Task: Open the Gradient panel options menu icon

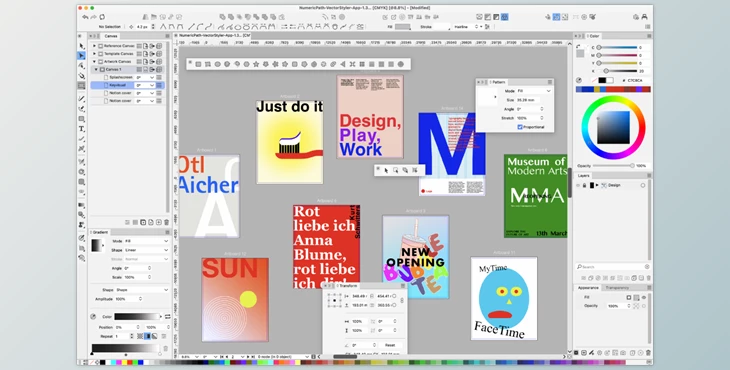Action: pos(168,232)
